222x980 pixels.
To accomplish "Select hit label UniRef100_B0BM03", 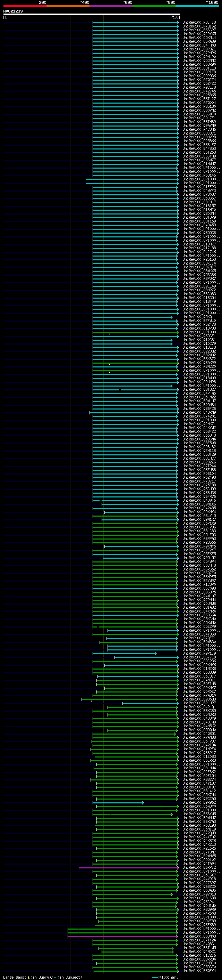I will [199, 936].
